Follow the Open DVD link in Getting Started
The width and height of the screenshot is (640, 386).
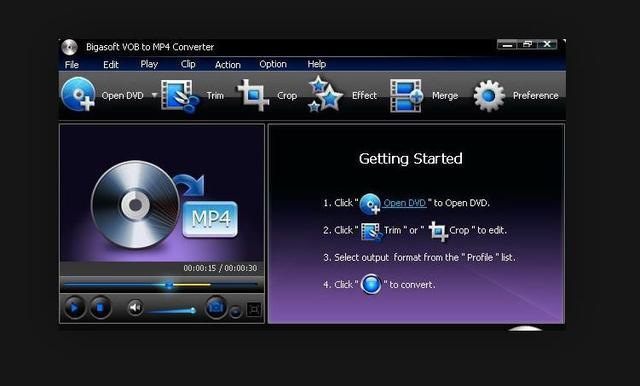click(x=404, y=203)
